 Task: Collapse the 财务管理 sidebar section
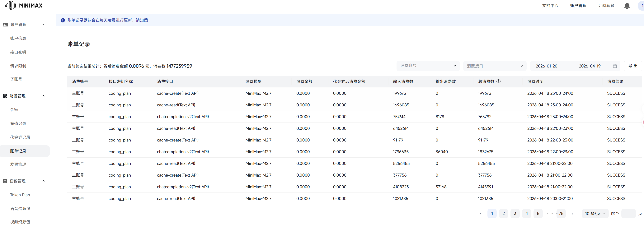[44, 96]
